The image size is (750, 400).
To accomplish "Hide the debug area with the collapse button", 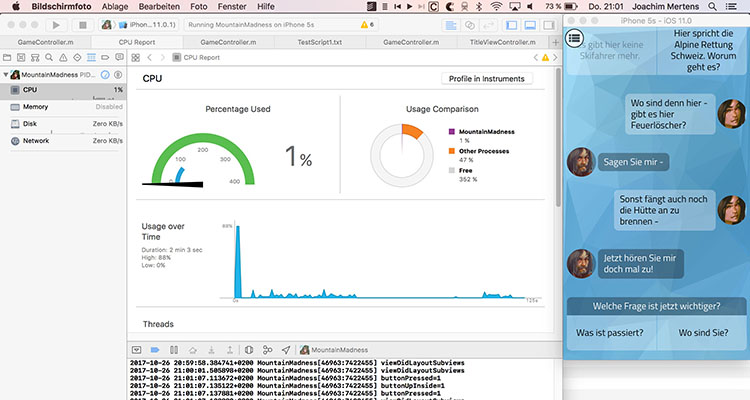I will pyautogui.click(x=136, y=350).
